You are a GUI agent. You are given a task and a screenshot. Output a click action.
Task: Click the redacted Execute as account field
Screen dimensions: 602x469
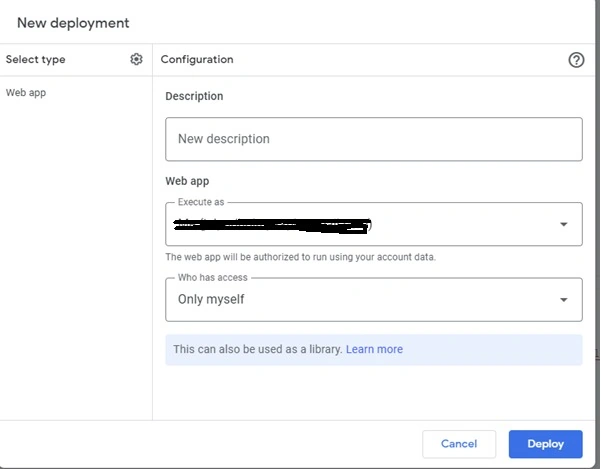pos(374,224)
